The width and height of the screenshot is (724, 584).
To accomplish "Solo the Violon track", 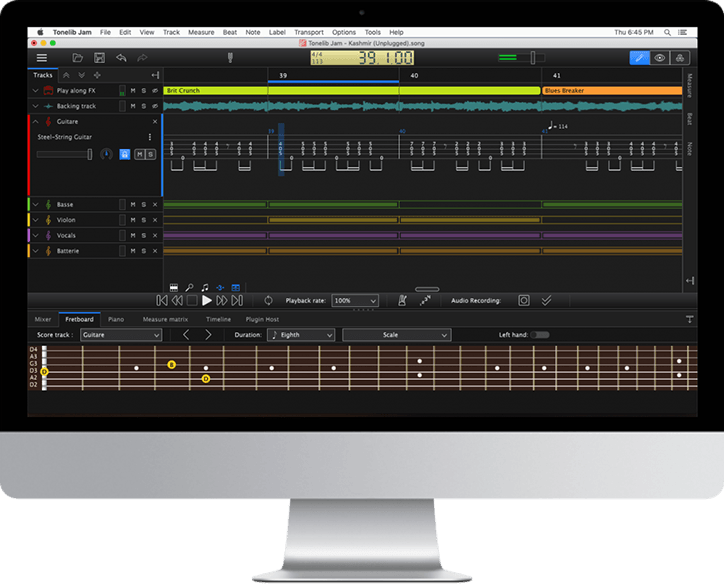I will 144,220.
